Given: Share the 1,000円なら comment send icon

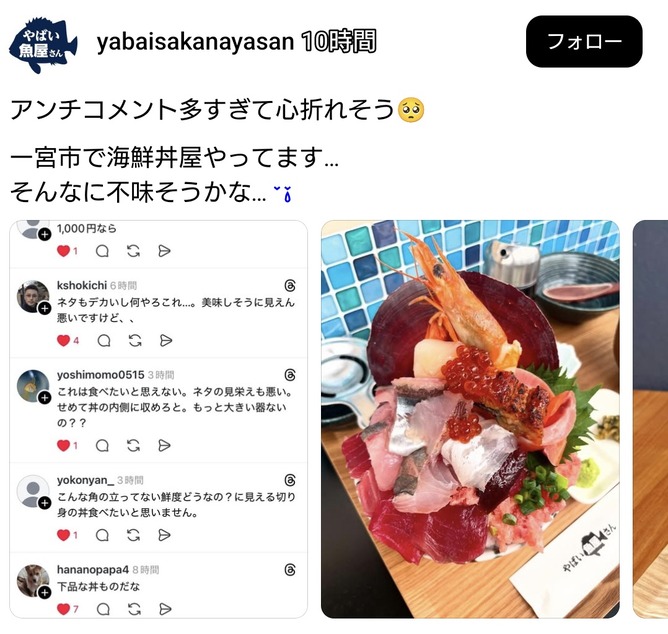Looking at the screenshot, I should point(164,251).
